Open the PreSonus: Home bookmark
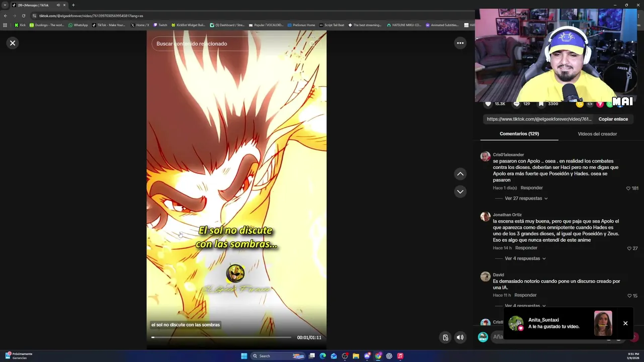644x362 pixels. tap(301, 25)
